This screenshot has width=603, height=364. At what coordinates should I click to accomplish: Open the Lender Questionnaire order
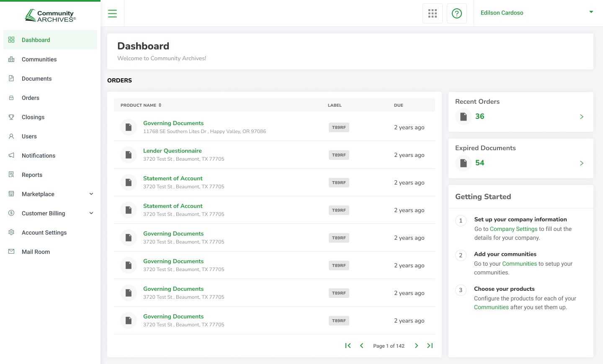pos(173,151)
